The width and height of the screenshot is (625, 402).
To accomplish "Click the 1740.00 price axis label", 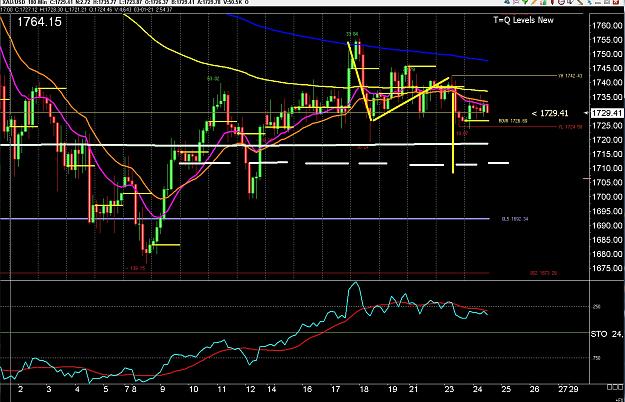I will pos(607,83).
